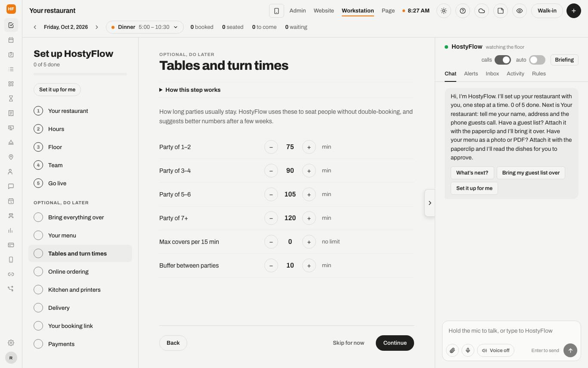Click the paperclip attach icon in chat
Image resolution: width=588 pixels, height=368 pixels.
click(x=452, y=350)
